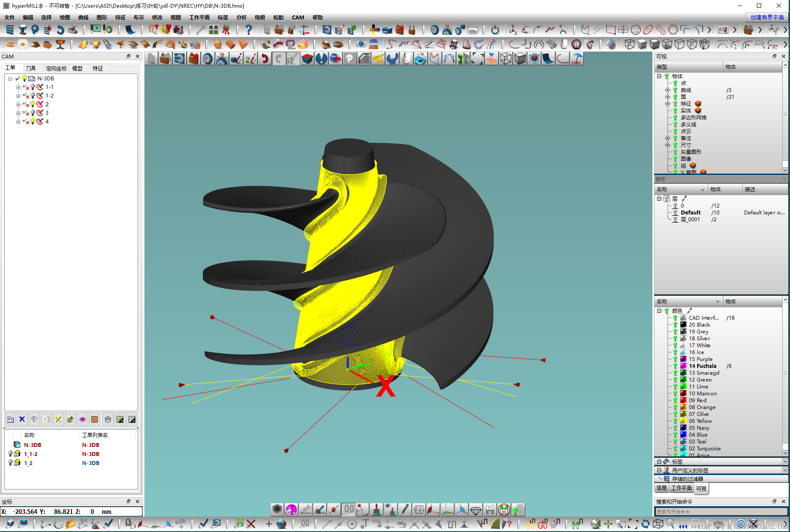Image resolution: width=790 pixels, height=532 pixels.
Task: Click the blue question mark help icon
Action: [248, 30]
